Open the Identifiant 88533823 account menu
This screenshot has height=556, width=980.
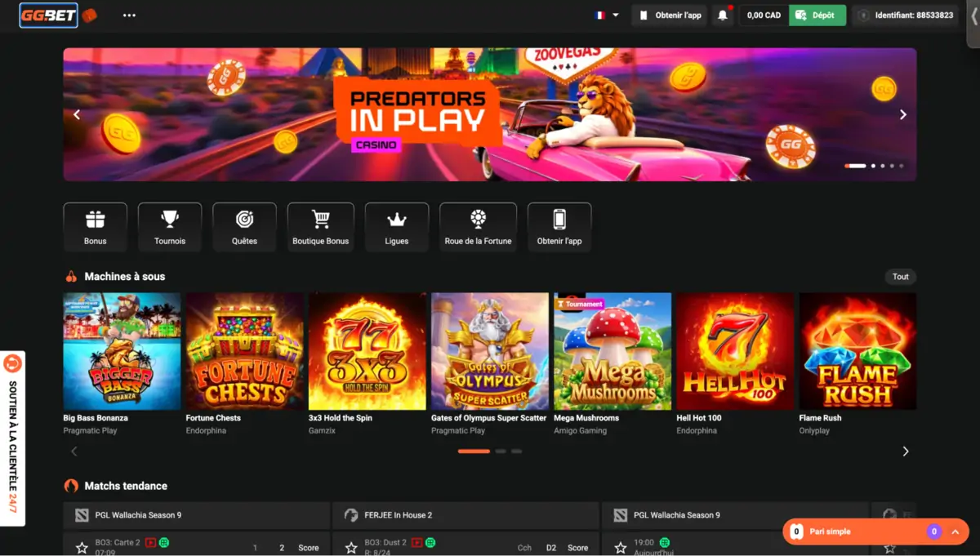(906, 15)
